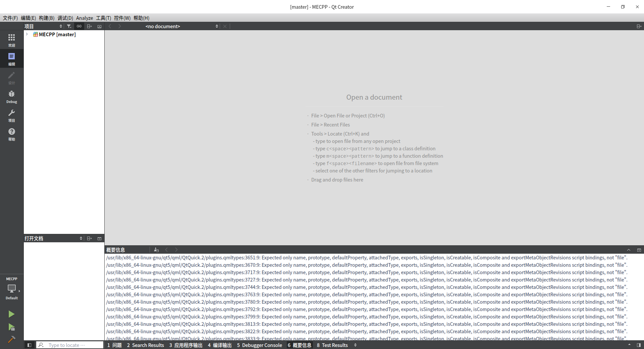Open the 构建(B) menu
644x349 pixels.
47,18
